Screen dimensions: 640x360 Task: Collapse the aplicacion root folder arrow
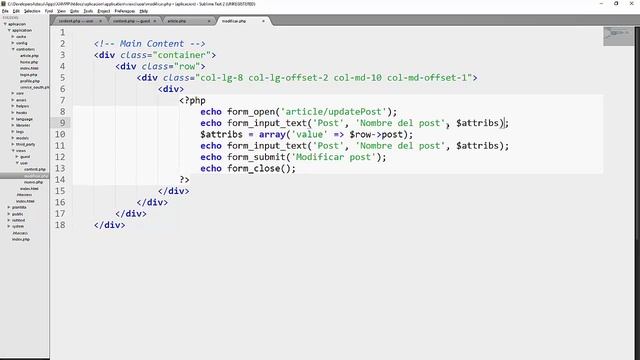(x=5, y=24)
